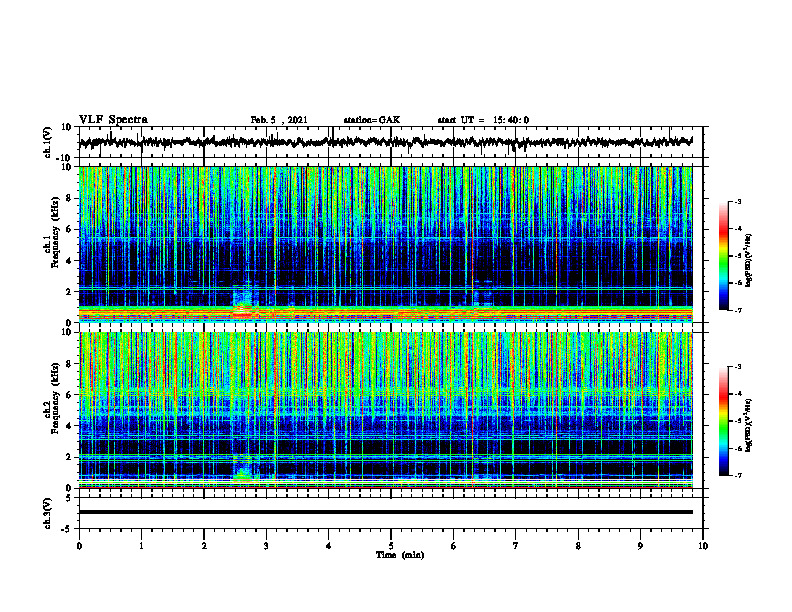The image size is (792, 612).
Task: Select the date text "Feb. 5 , 2021"
Action: [x=279, y=120]
